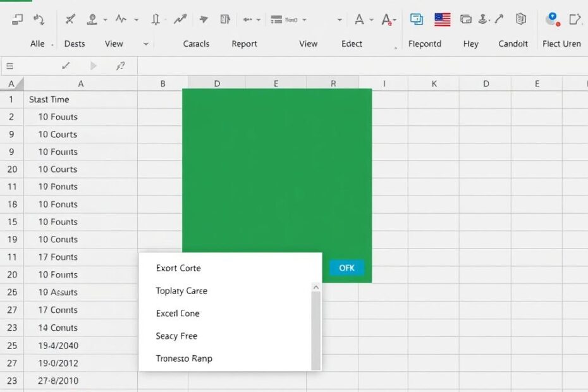This screenshot has height=392, width=588.
Task: Click the undo arrow icon near Alle
Action: [39, 18]
